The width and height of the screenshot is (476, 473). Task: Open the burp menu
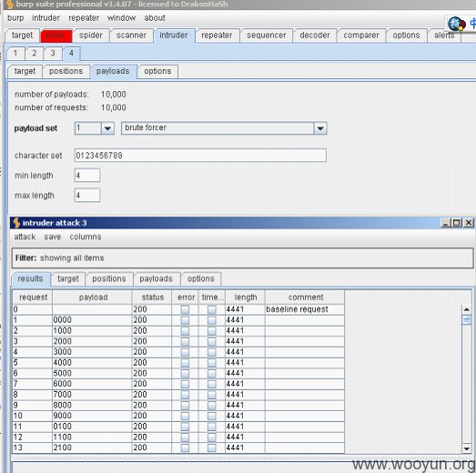[x=15, y=18]
